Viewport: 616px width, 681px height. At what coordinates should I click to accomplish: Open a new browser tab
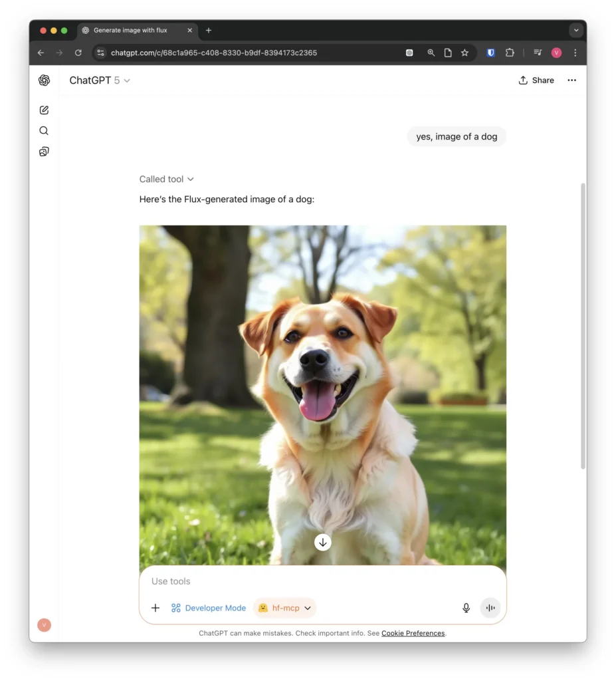click(x=209, y=31)
